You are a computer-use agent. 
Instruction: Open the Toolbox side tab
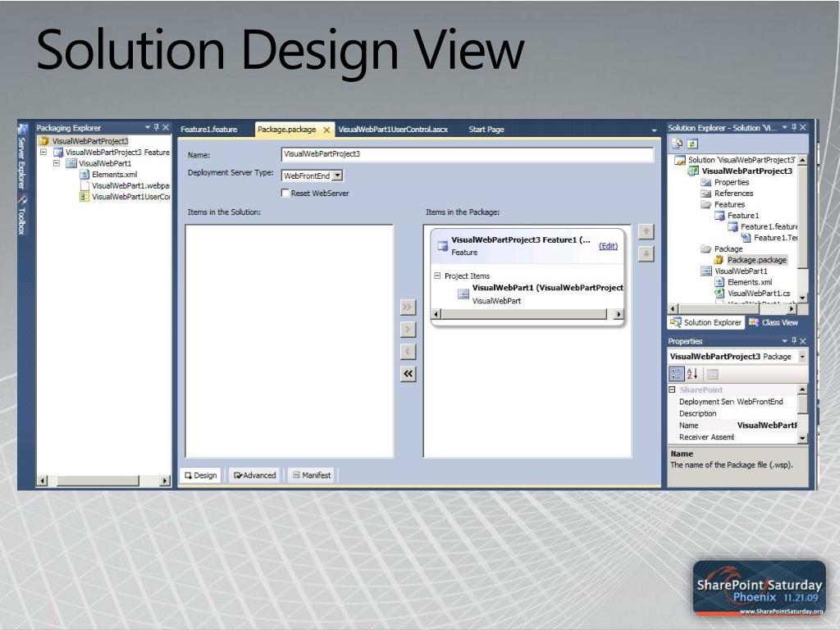point(22,215)
